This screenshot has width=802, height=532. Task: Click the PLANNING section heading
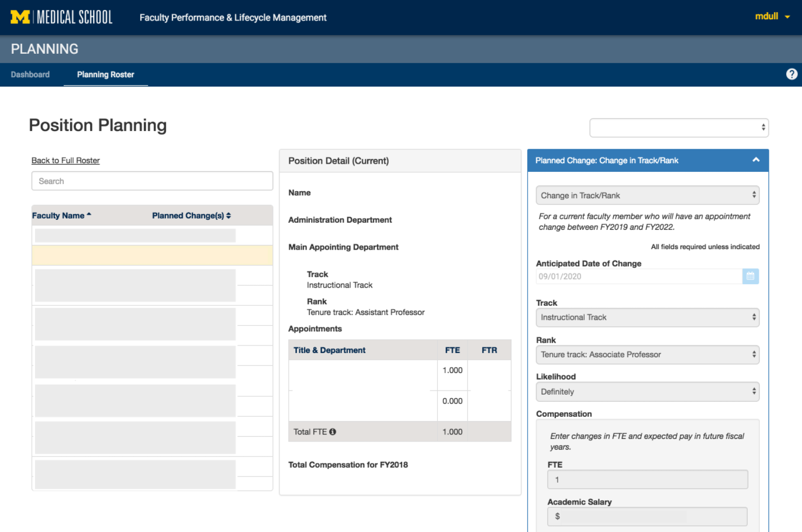pos(44,49)
